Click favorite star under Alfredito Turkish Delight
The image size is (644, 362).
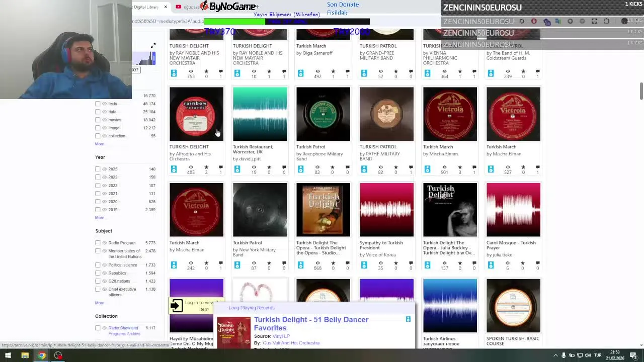[206, 167]
